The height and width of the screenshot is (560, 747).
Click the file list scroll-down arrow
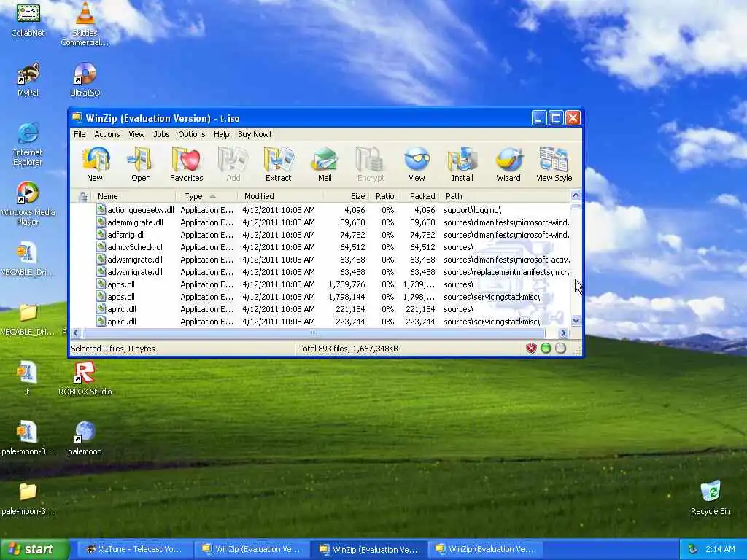(x=576, y=321)
